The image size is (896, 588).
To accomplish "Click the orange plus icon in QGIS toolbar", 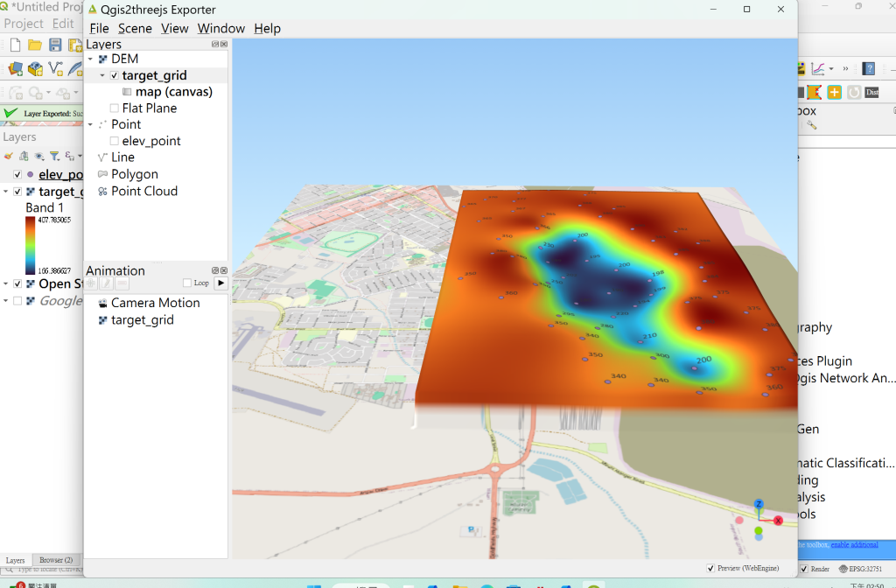I will (x=834, y=92).
